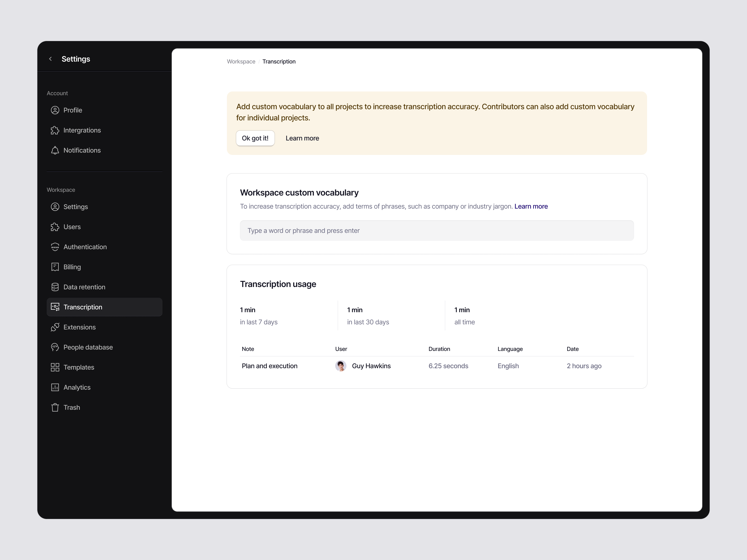Collapse settings with the back chevron
The width and height of the screenshot is (747, 560).
pos(50,59)
